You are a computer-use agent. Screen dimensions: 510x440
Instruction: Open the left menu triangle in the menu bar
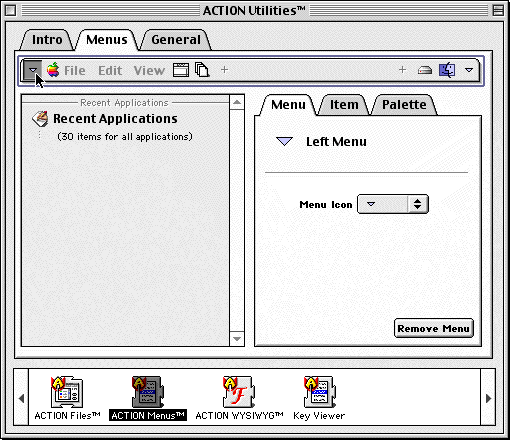point(32,70)
